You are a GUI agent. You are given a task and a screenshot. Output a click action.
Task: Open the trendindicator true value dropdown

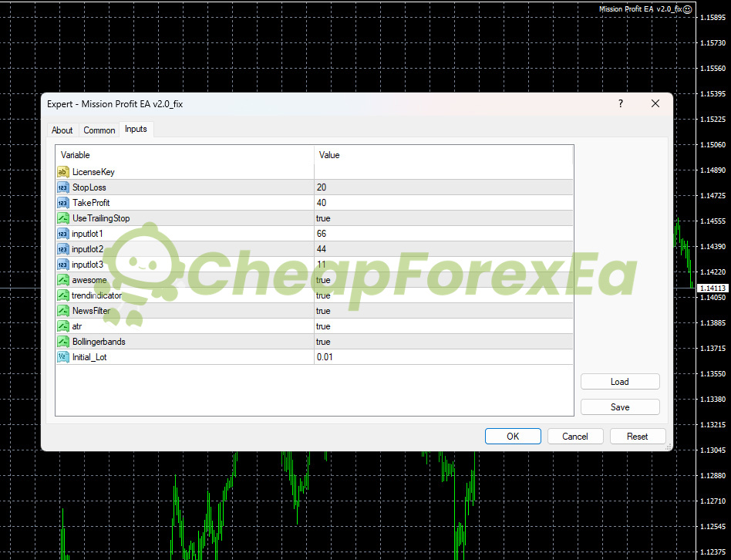(443, 295)
